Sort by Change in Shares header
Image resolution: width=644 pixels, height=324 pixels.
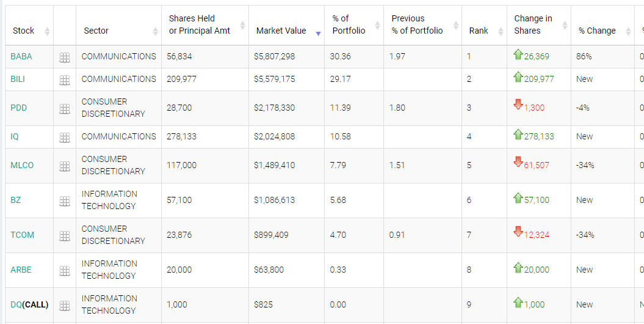[x=533, y=25]
